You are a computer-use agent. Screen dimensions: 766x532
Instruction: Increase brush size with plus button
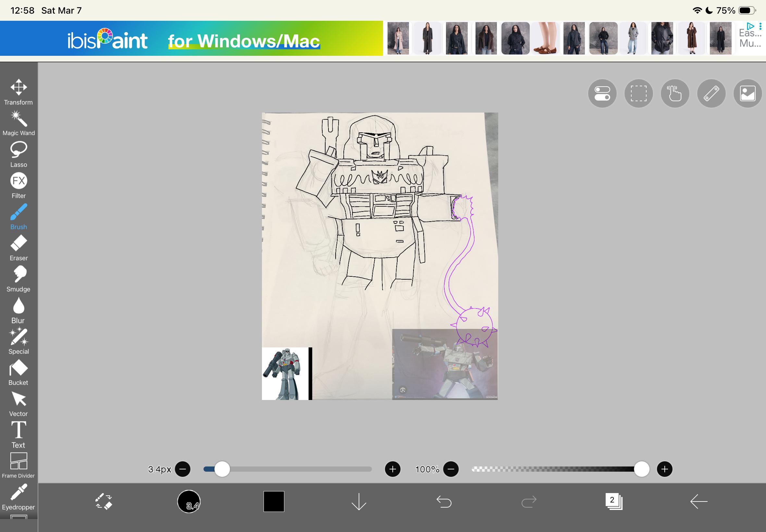coord(392,469)
